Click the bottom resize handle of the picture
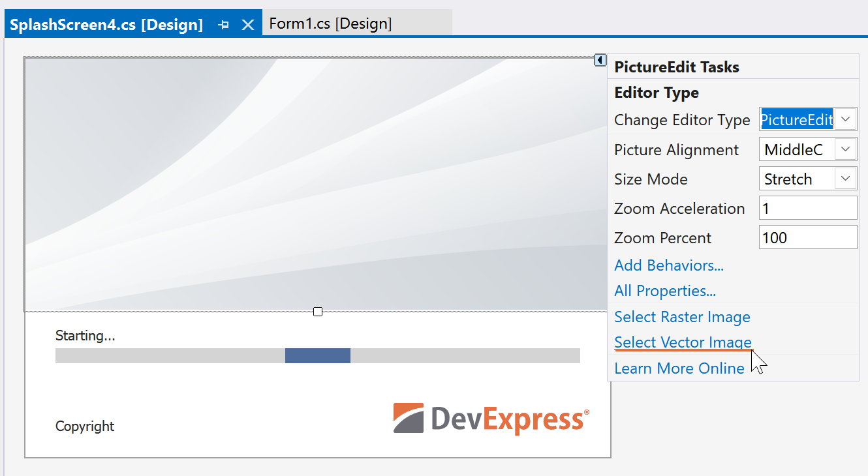The width and height of the screenshot is (868, 476). (318, 312)
